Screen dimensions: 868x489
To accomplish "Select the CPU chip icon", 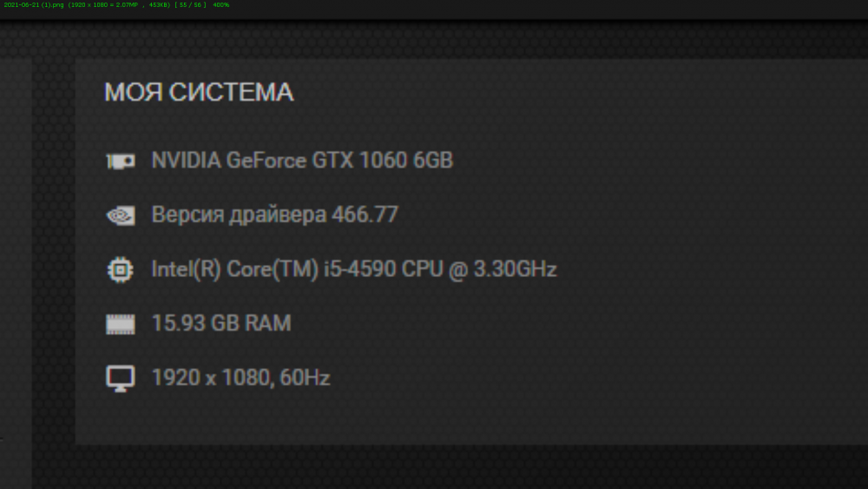I will [120, 270].
